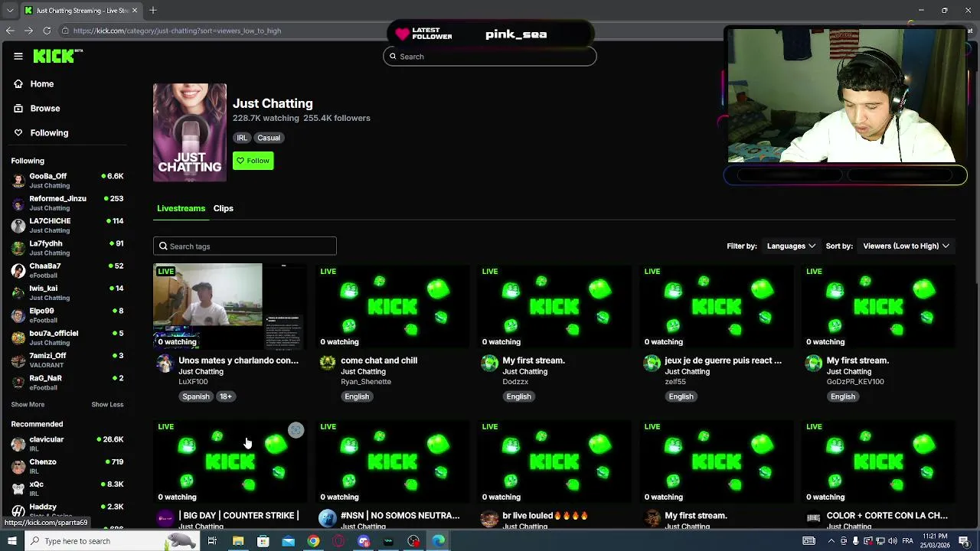Click the Search tags input

pyautogui.click(x=245, y=246)
